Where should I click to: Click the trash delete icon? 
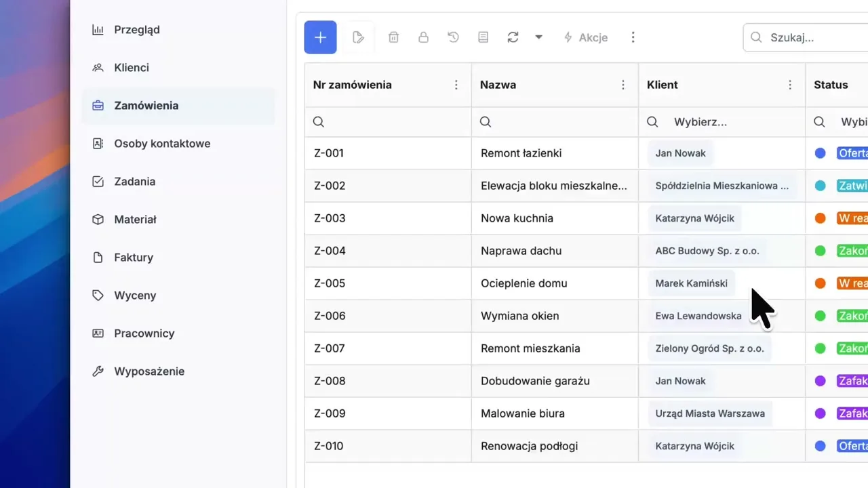coord(393,37)
